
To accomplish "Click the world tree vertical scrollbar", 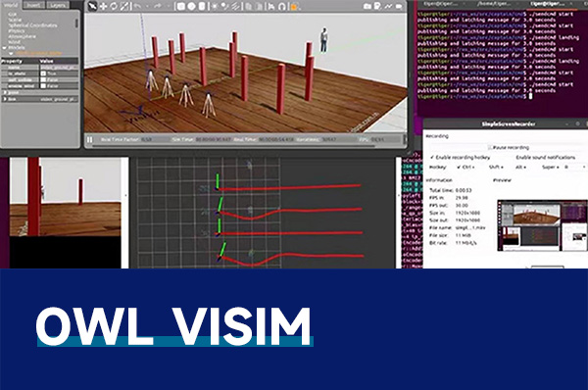I will point(76,24).
